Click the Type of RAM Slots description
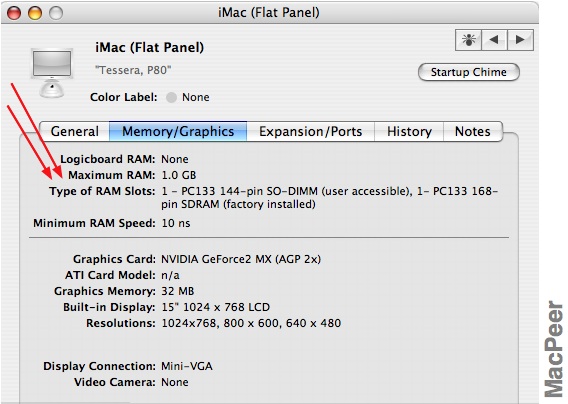This screenshot has width=568, height=404. (330, 197)
